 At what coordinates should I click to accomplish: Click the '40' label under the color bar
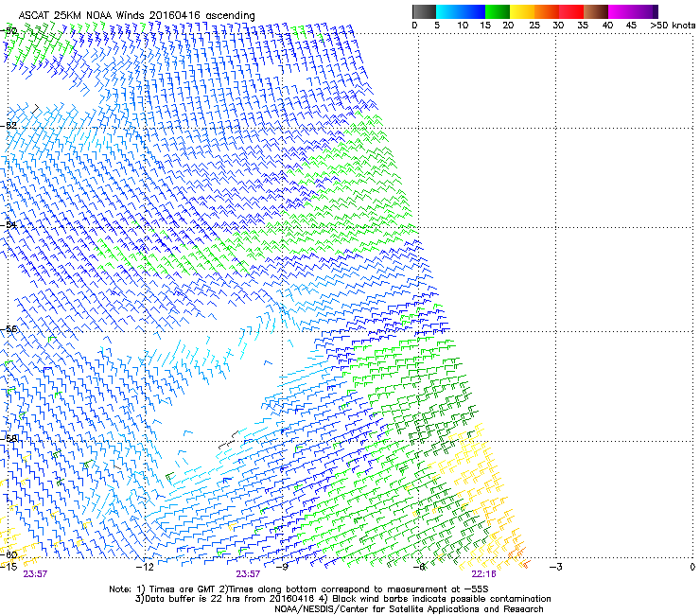607,26
